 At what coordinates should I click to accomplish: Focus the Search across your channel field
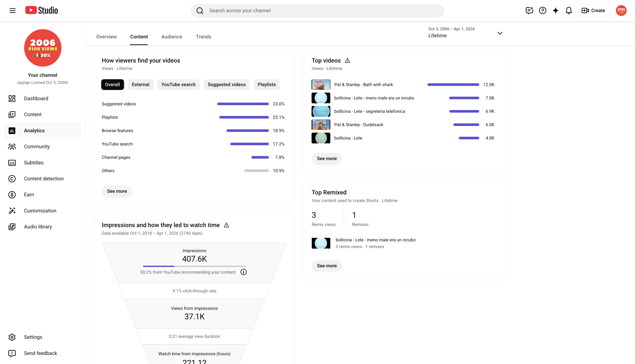317,11
